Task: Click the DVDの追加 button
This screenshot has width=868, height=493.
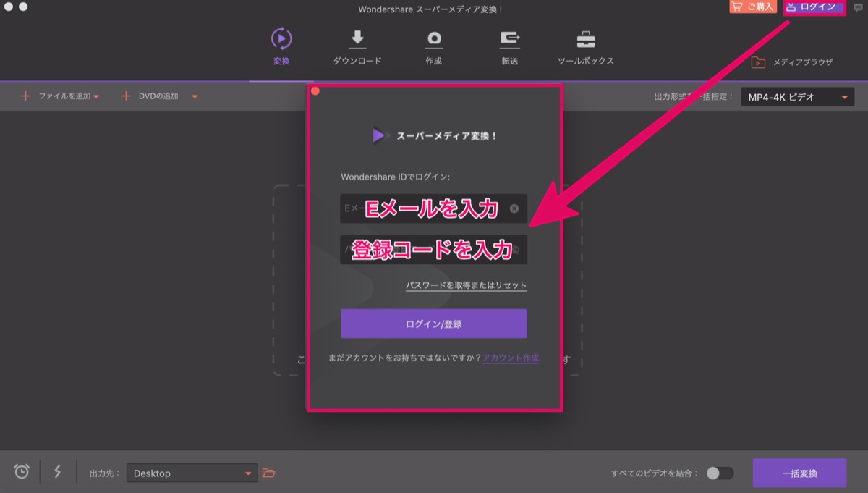Action: click(150, 96)
